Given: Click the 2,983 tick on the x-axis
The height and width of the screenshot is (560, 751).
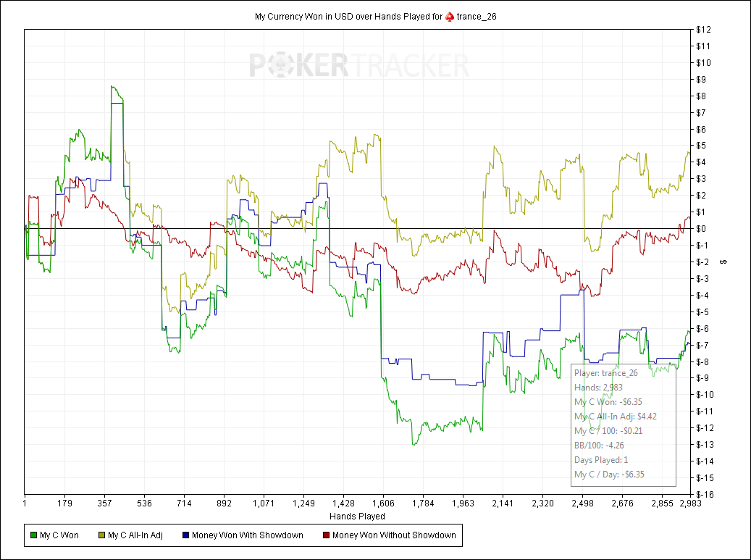Looking at the screenshot, I should pos(691,503).
